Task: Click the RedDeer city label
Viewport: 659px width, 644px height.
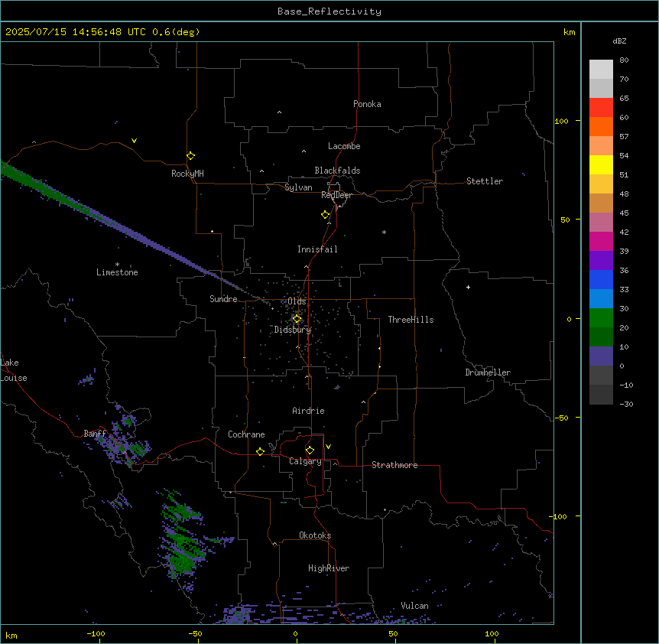Action: 336,195
